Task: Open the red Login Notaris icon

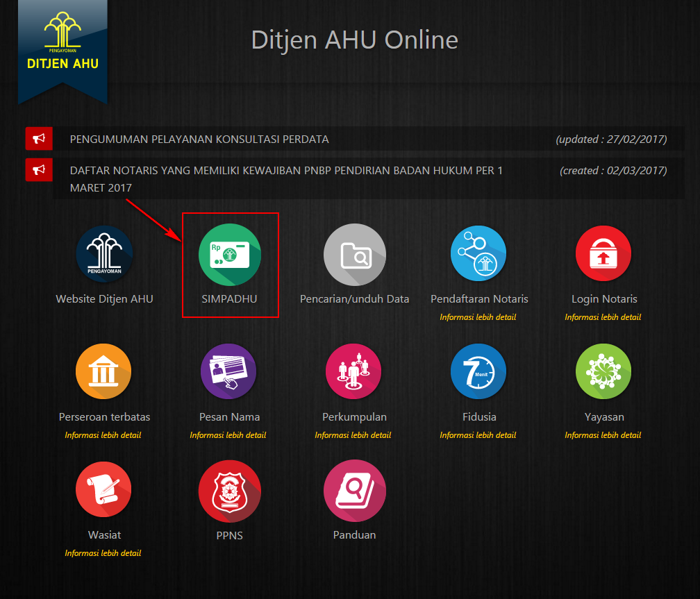Action: 603,253
